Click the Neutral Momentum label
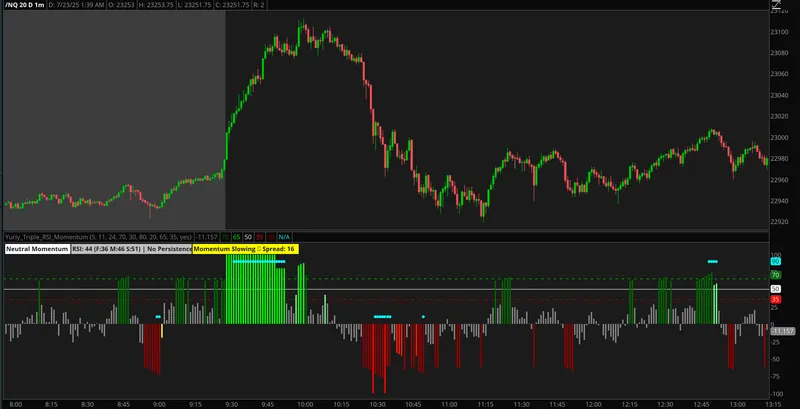 (x=37, y=249)
